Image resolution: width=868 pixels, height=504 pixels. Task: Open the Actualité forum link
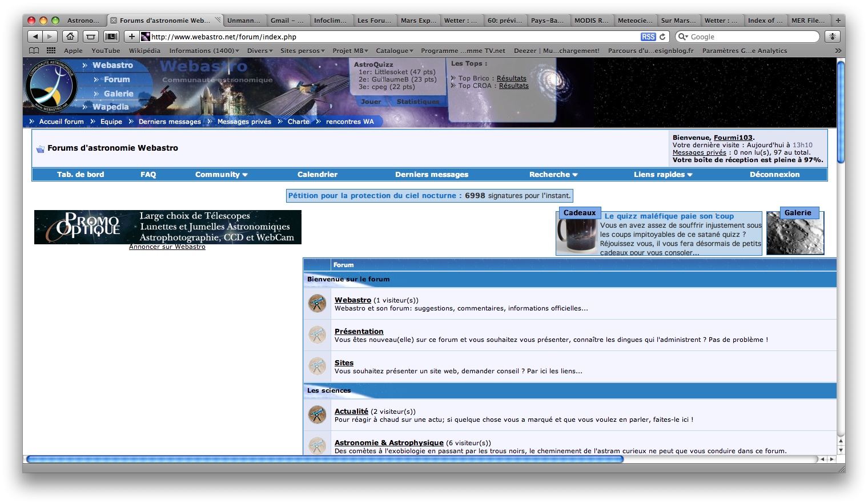click(351, 411)
